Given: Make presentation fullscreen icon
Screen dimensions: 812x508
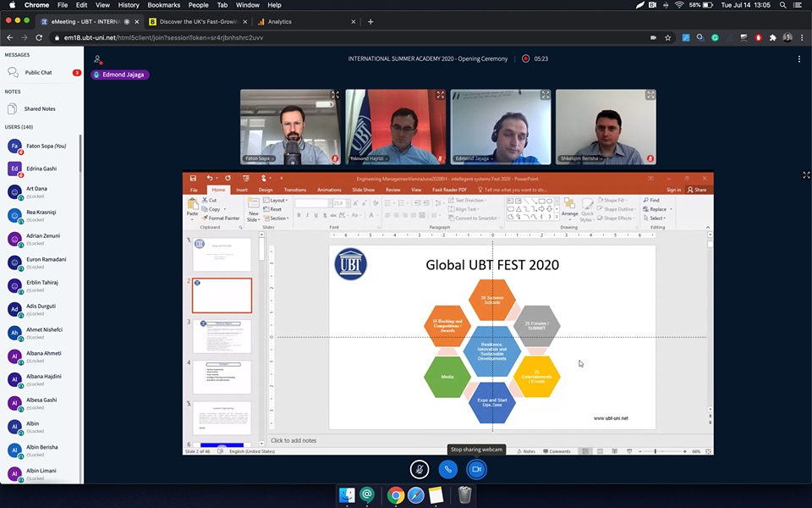Looking at the screenshot, I should pyautogui.click(x=806, y=175).
